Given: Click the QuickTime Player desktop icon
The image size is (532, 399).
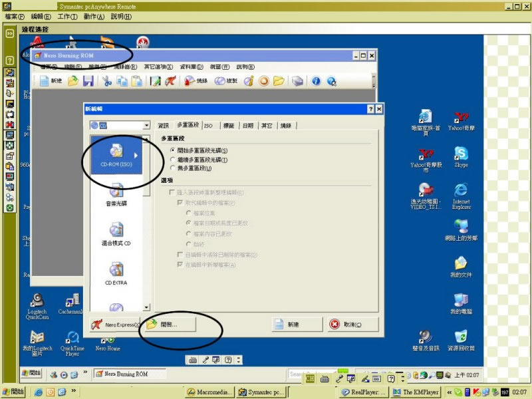Looking at the screenshot, I should [72, 343].
